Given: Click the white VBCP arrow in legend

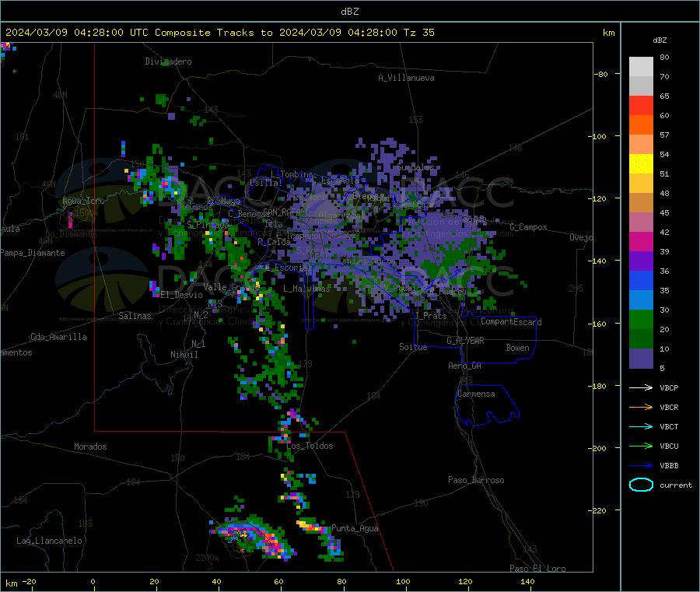Looking at the screenshot, I should pos(641,387).
